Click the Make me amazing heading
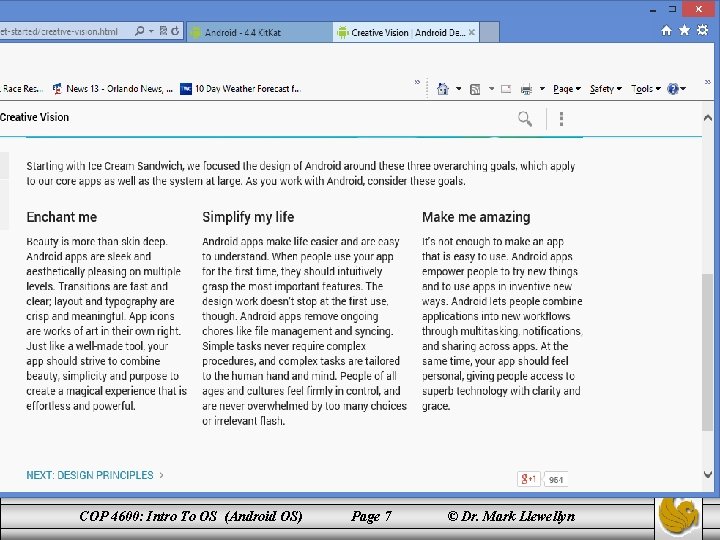Screen dimensions: 720x540 pyautogui.click(x=476, y=217)
